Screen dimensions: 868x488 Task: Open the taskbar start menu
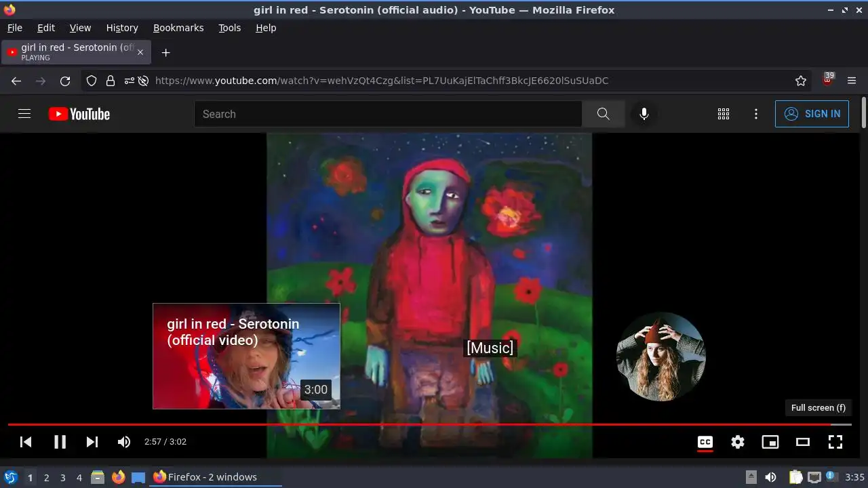coord(10,477)
